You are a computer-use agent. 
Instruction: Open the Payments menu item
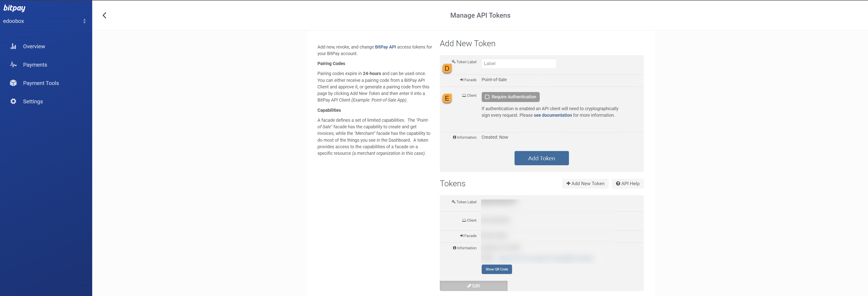[35, 65]
